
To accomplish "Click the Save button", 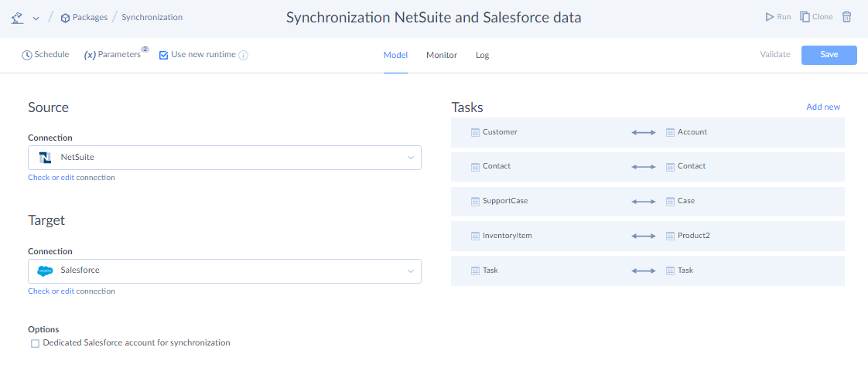I will (829, 55).
